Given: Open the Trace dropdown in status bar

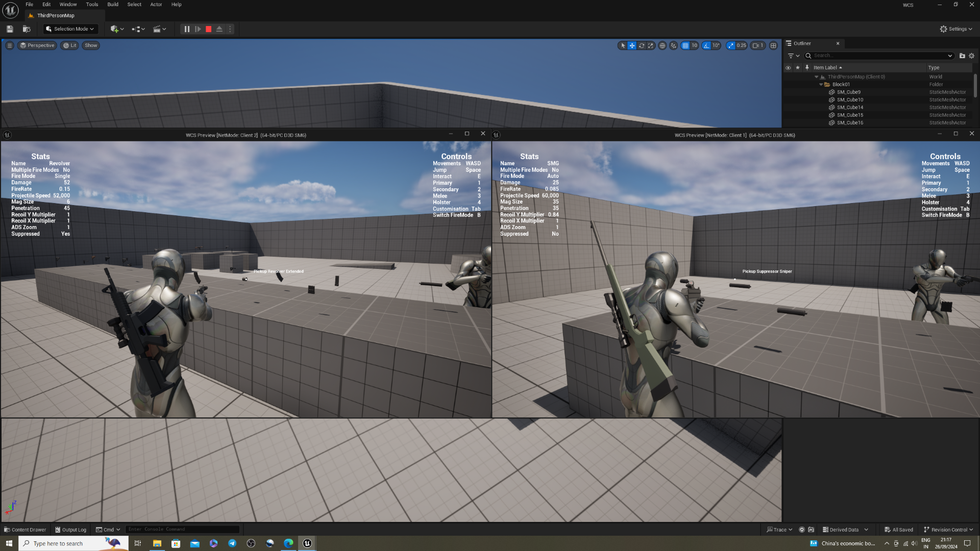Looking at the screenshot, I should coord(779,530).
